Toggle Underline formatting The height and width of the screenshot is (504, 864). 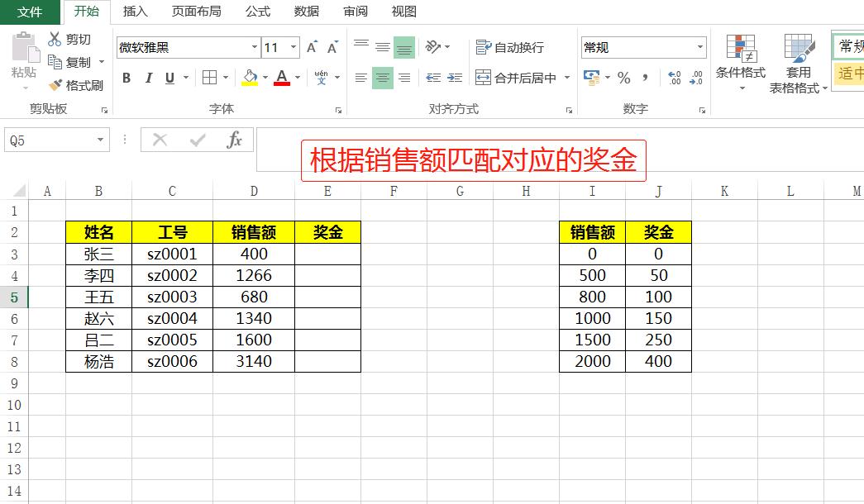pyautogui.click(x=169, y=78)
